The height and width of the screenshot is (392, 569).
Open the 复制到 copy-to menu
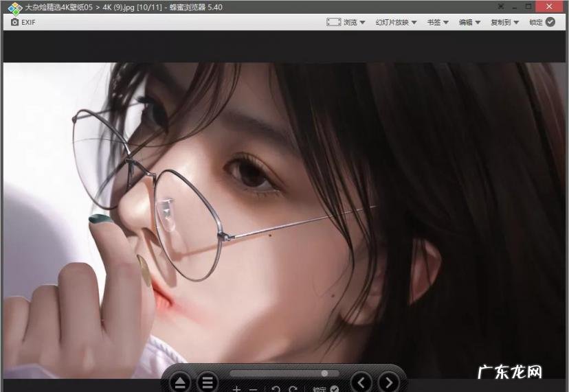tap(504, 22)
